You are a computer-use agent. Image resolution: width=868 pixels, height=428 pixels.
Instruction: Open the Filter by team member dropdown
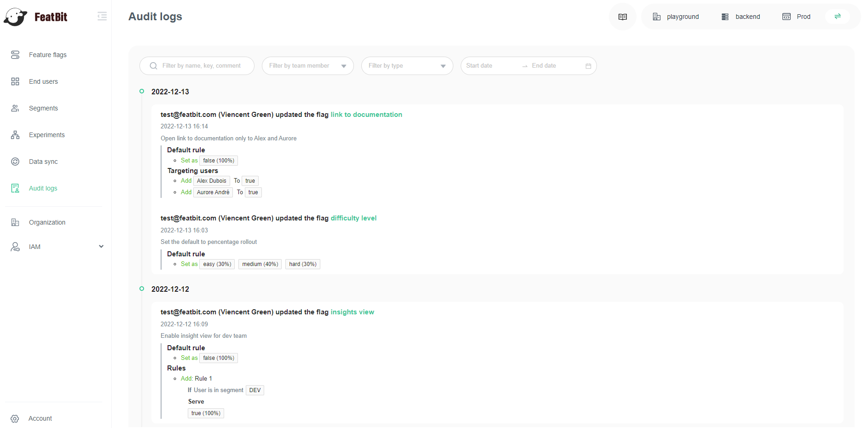[x=307, y=66]
